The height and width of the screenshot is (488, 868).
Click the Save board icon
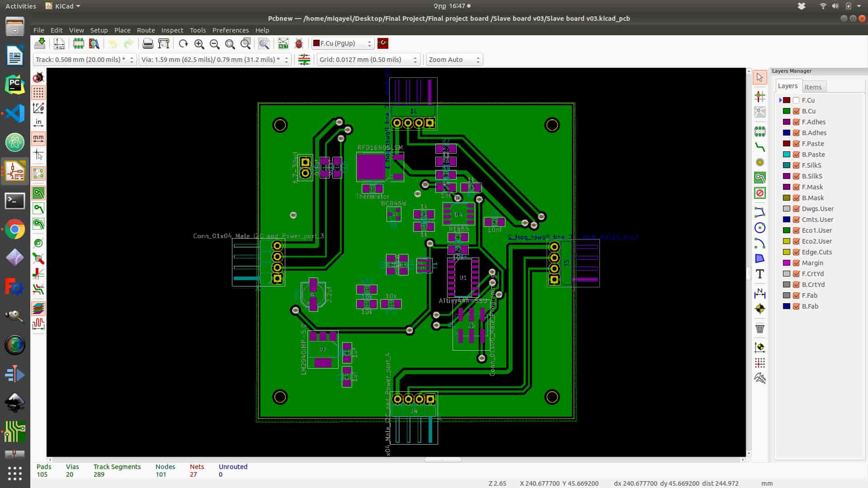(40, 43)
